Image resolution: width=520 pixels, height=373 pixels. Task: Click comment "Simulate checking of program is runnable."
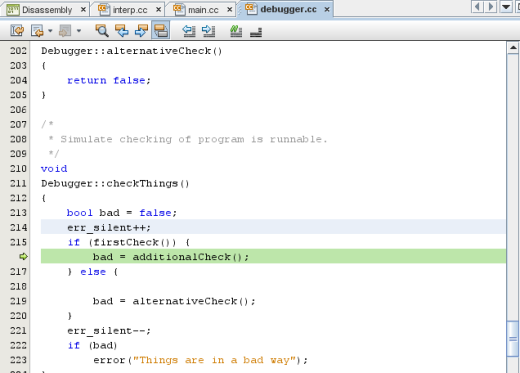[194, 139]
